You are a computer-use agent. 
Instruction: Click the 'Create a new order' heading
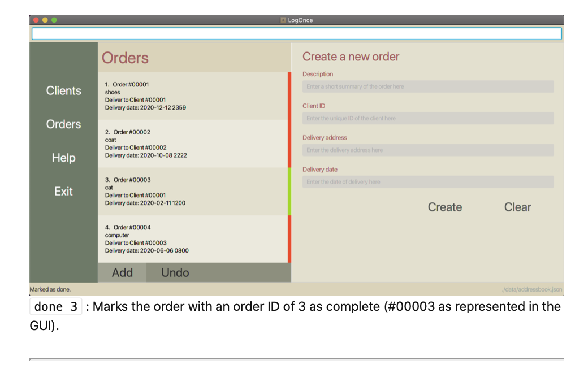[351, 57]
